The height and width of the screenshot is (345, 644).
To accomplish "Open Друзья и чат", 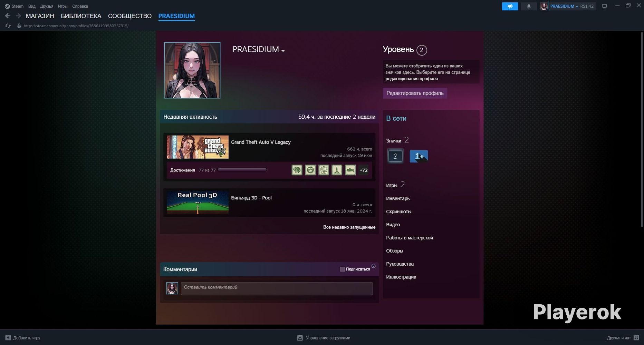I will [x=623, y=338].
